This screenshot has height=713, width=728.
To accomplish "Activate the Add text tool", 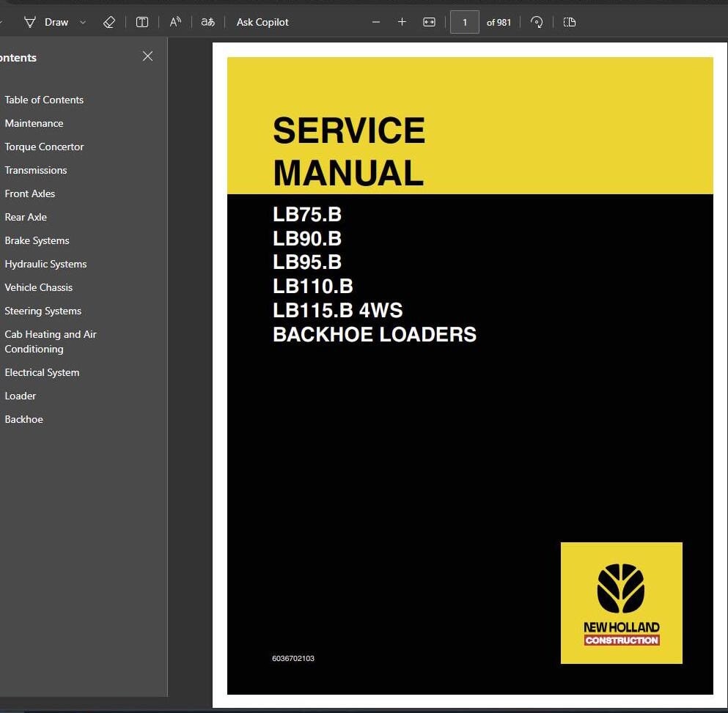I will 142,22.
